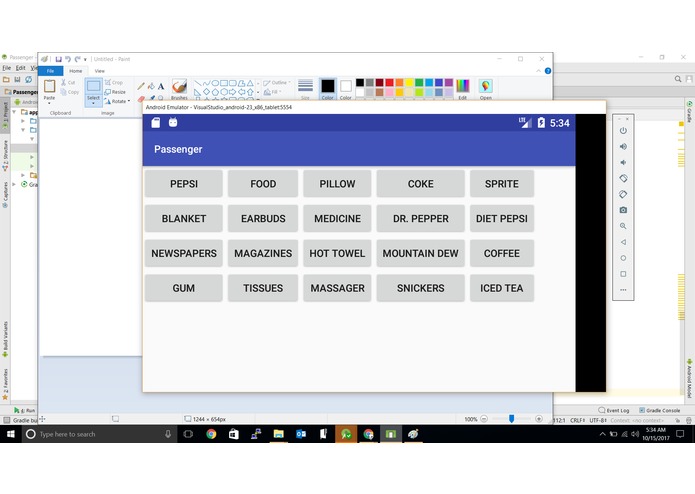Click the Paint zoom in plus button
Screen dimensions: 695x494
pyautogui.click(x=539, y=419)
